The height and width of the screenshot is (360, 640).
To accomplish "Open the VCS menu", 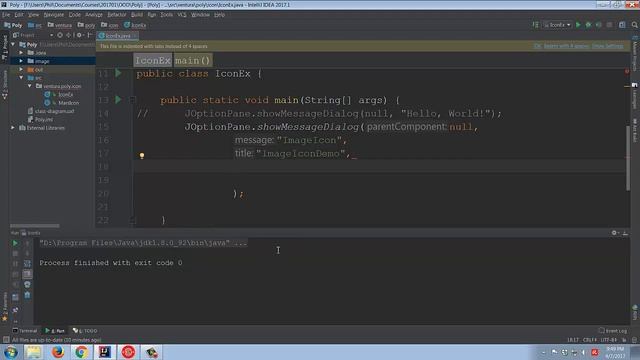I will [x=182, y=15].
